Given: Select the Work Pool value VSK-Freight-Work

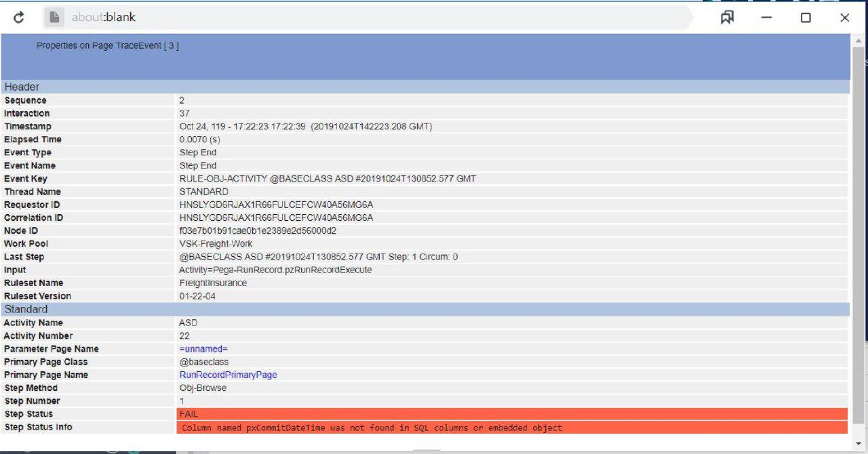Looking at the screenshot, I should [216, 244].
